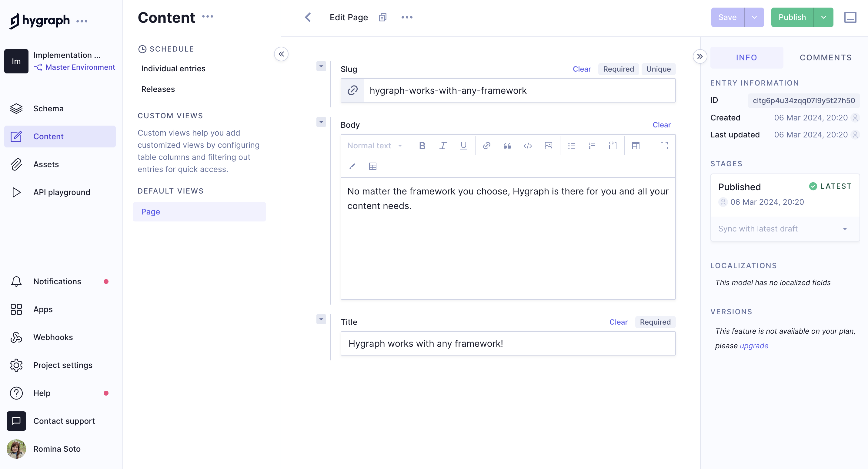Click the inline code formatting icon
This screenshot has width=868, height=469.
[x=526, y=146]
